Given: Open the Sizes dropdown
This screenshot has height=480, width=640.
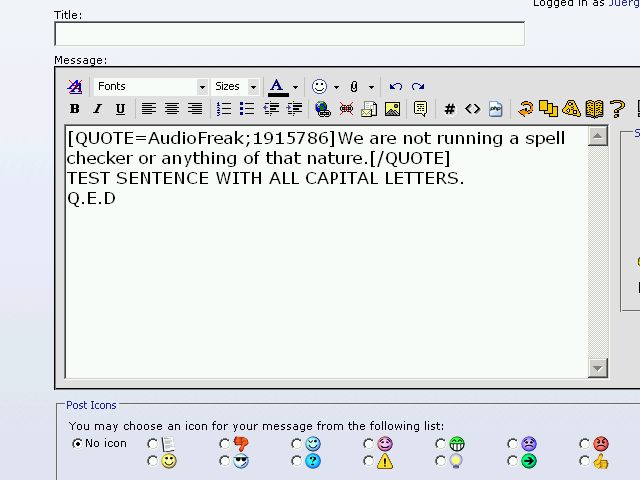Looking at the screenshot, I should (235, 87).
